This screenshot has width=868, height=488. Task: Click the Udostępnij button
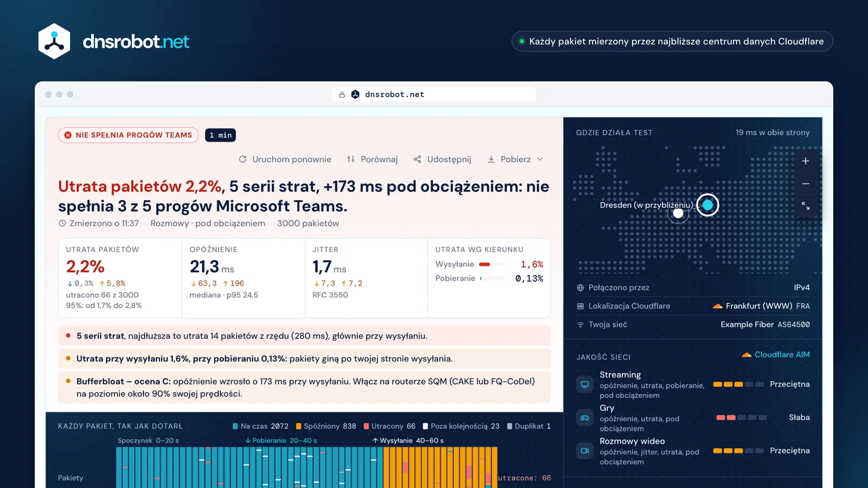point(442,159)
